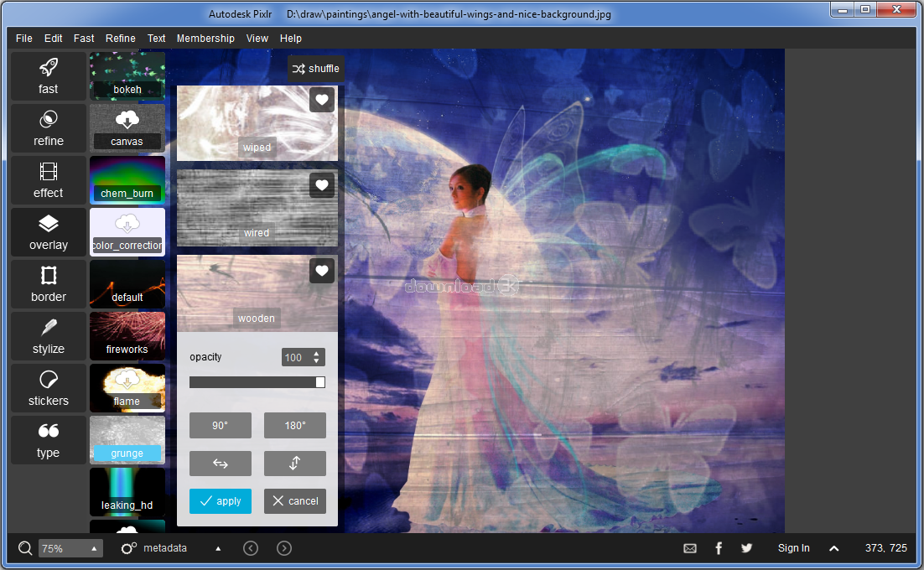Apply the overlay with apply button
924x570 pixels.
click(221, 501)
